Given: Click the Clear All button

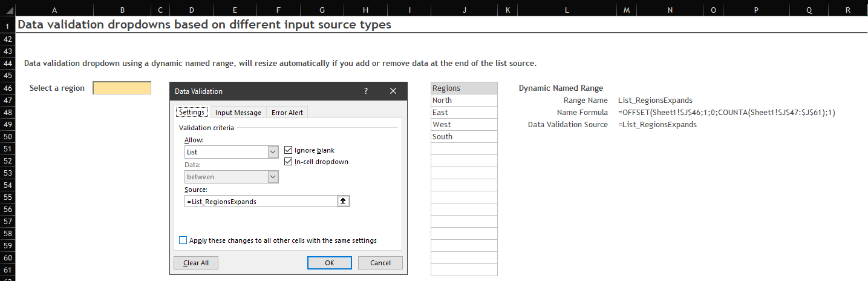Looking at the screenshot, I should 196,263.
